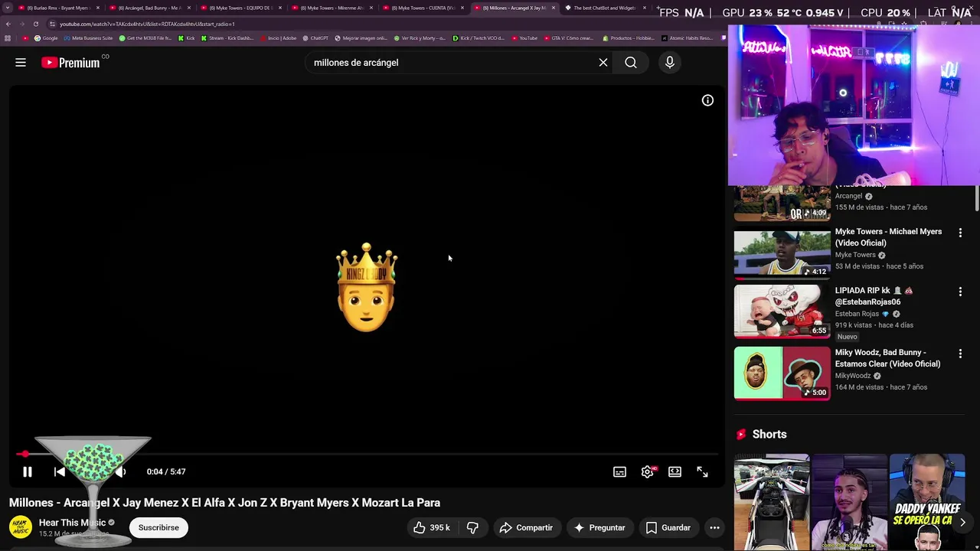Viewport: 980px width, 551px height.
Task: Visit the MikyWoodz channel name
Action: point(853,376)
